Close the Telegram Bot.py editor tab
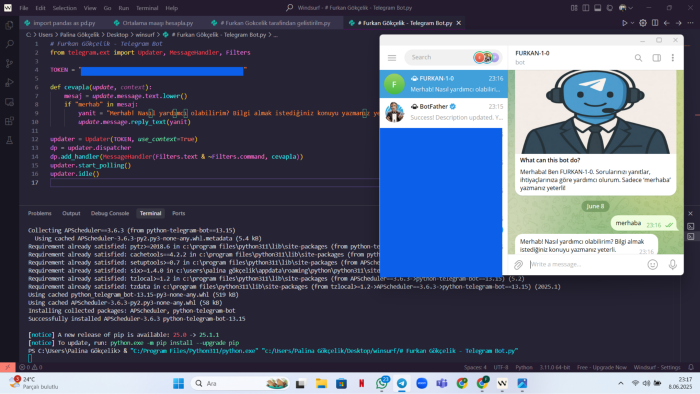Screen dimensions: 700x394 tap(458, 23)
